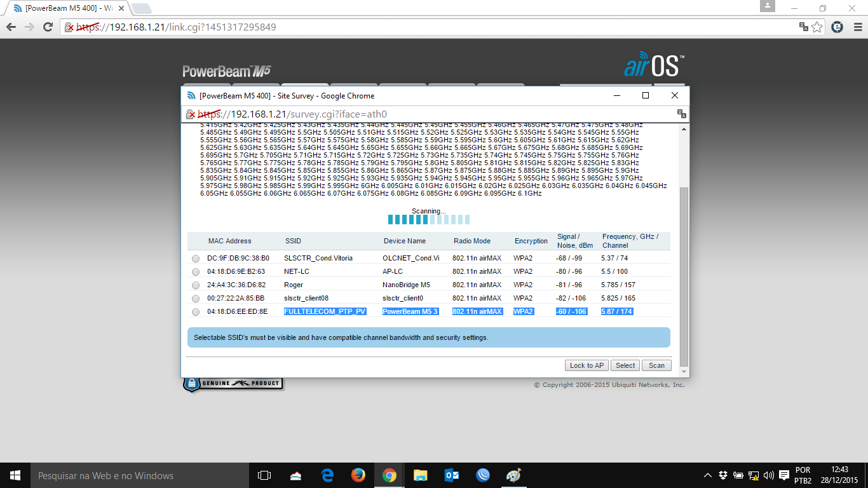
Task: Click the Scanning progress bar
Action: [429, 219]
